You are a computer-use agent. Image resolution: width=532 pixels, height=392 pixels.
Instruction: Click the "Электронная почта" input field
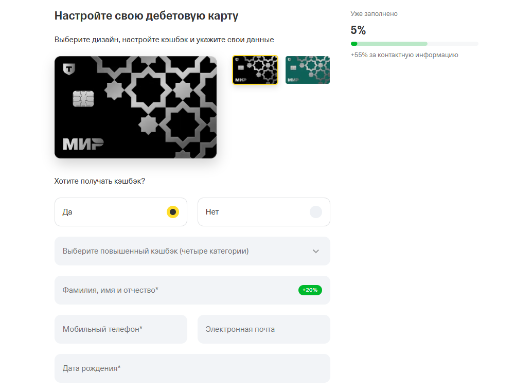click(263, 329)
